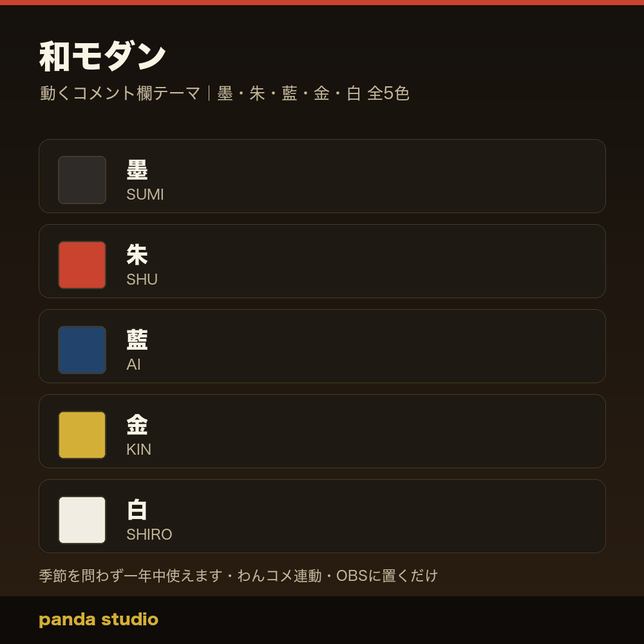644x644 pixels.
Task: Click the footer note mentioning OBS
Action: point(238,576)
